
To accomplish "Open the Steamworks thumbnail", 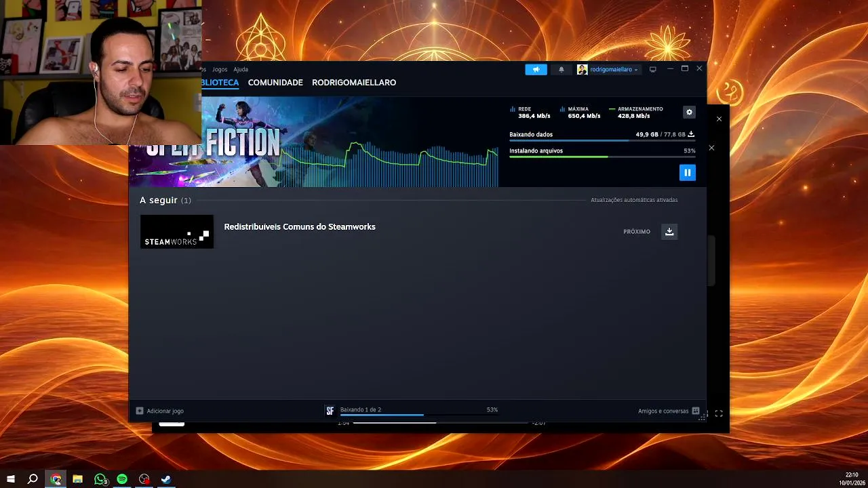I will 177,232.
